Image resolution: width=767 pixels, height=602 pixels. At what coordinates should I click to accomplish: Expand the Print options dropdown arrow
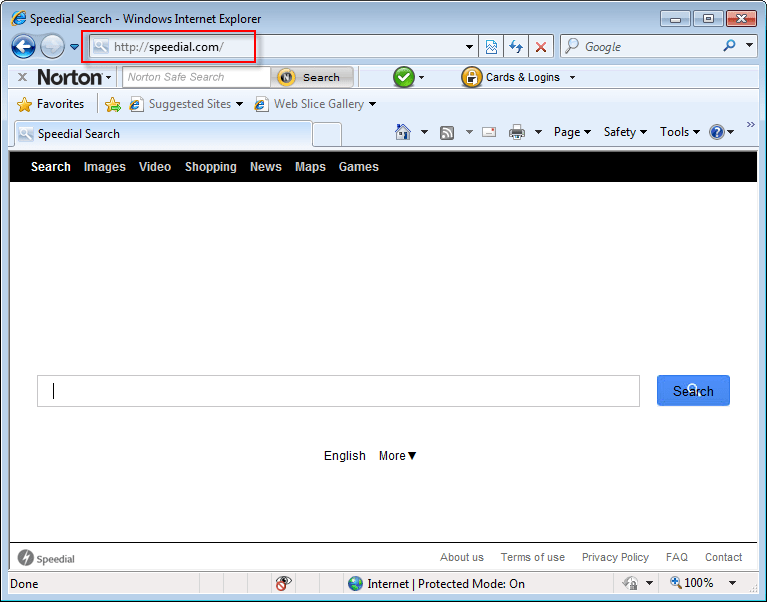pyautogui.click(x=538, y=132)
